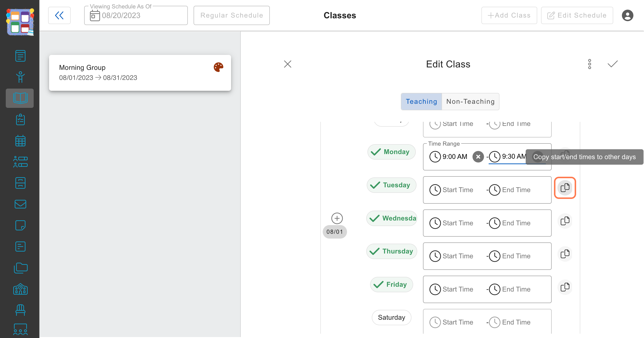Open the students person icon in the sidebar
This screenshot has height=338, width=644.
pyautogui.click(x=20, y=77)
